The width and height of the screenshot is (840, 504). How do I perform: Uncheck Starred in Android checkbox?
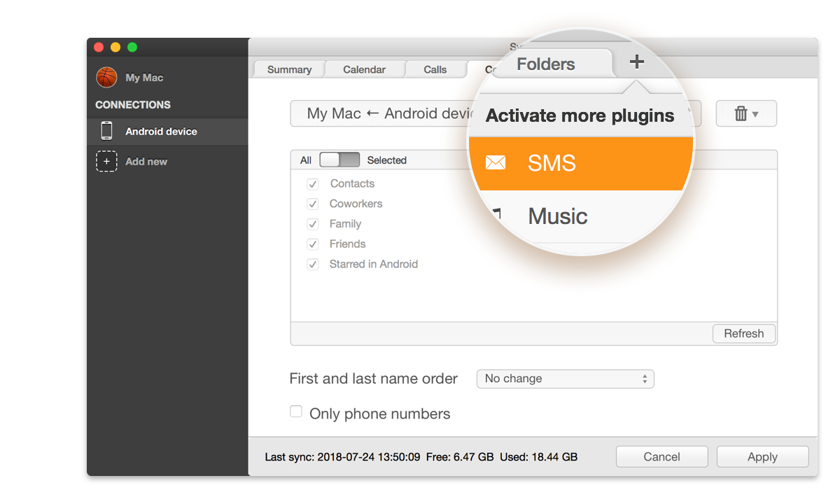point(313,265)
